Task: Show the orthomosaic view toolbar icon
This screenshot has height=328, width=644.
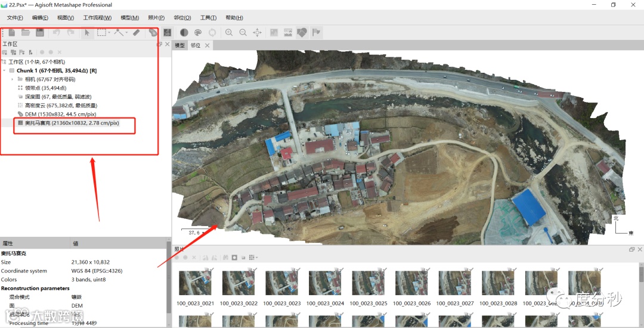Action: 167,32
